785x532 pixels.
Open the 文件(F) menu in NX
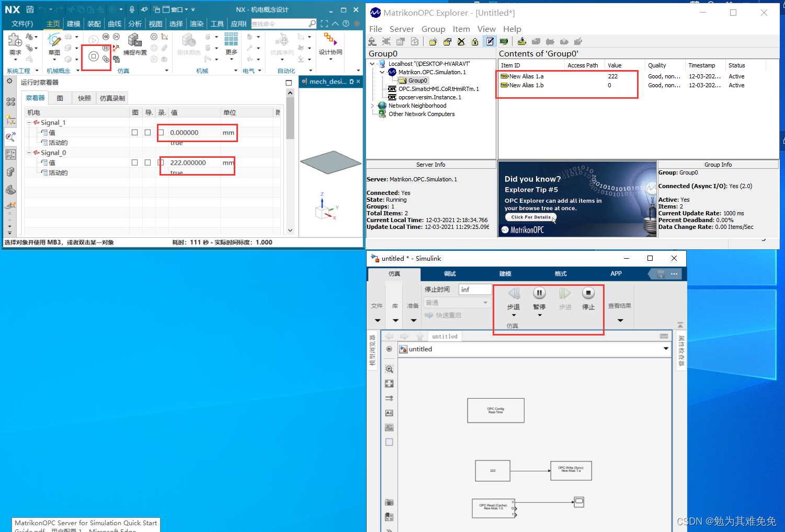[22, 24]
